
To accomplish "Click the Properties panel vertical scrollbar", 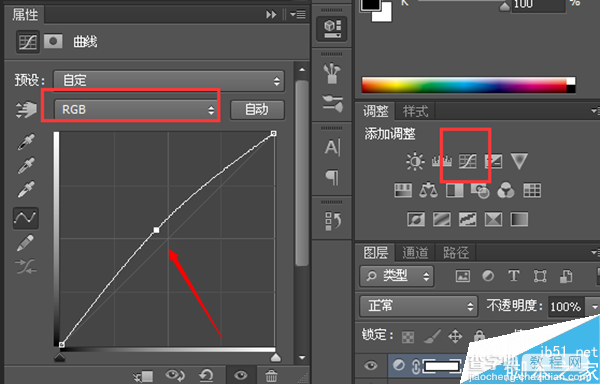I will (302, 172).
